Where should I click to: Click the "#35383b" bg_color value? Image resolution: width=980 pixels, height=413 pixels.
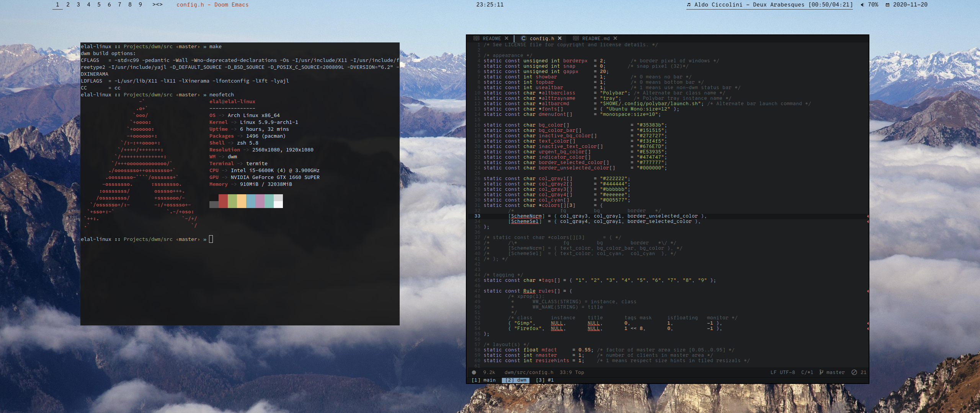650,125
